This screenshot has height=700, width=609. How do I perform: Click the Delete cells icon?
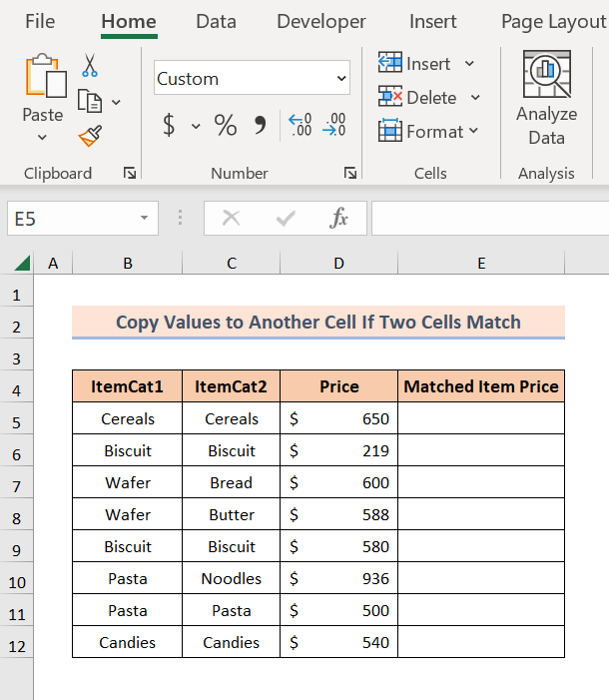click(390, 97)
